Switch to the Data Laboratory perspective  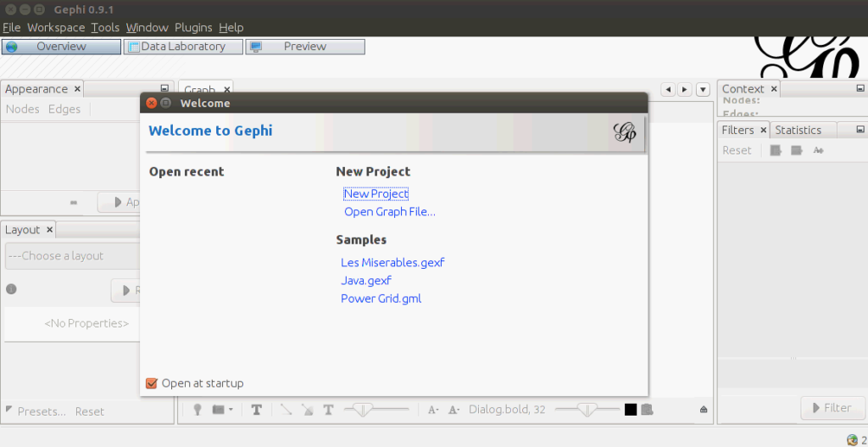[x=183, y=47]
